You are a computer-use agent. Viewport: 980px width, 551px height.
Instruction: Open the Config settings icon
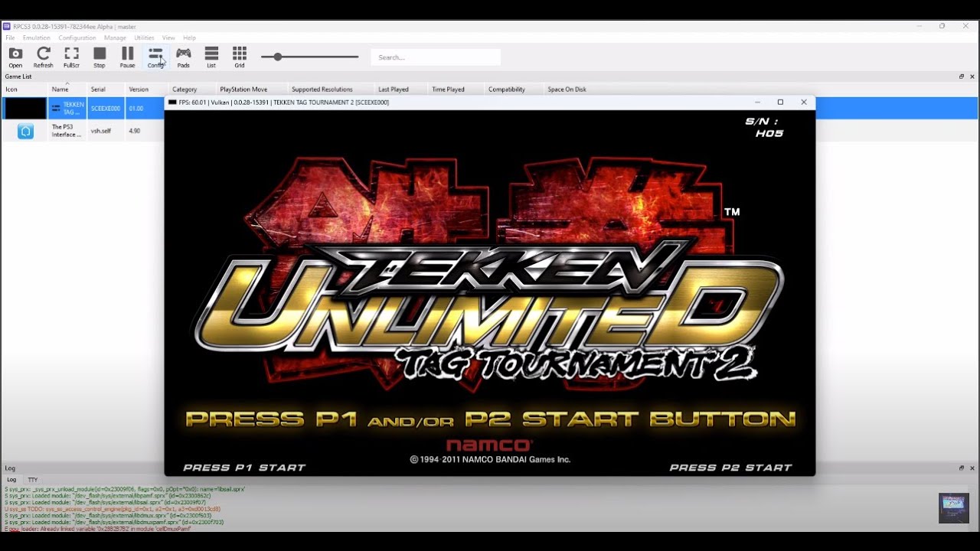155,57
